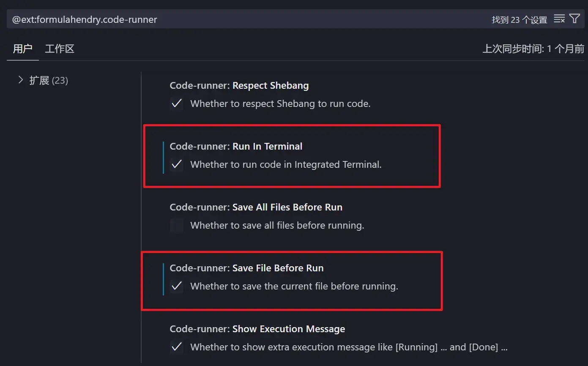Screen dimensions: 588x366
Task: Uncheck Save File Before Run checkbox
Action: [x=177, y=286]
